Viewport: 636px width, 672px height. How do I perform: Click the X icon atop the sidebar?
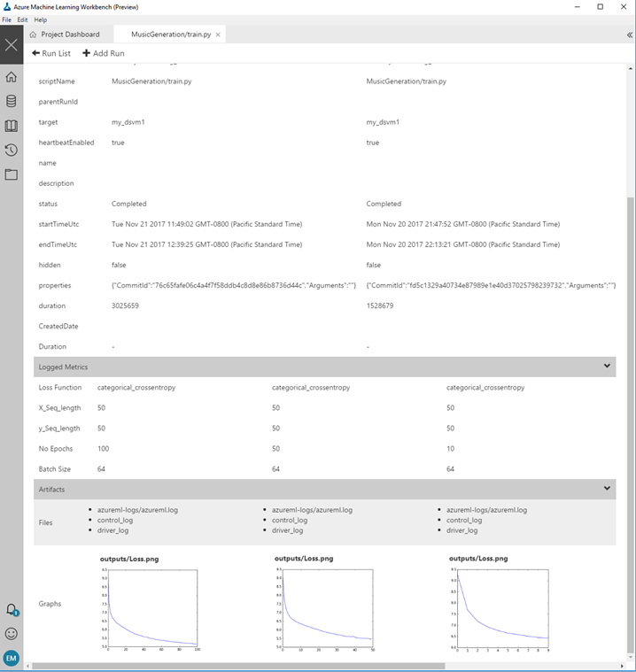(12, 45)
